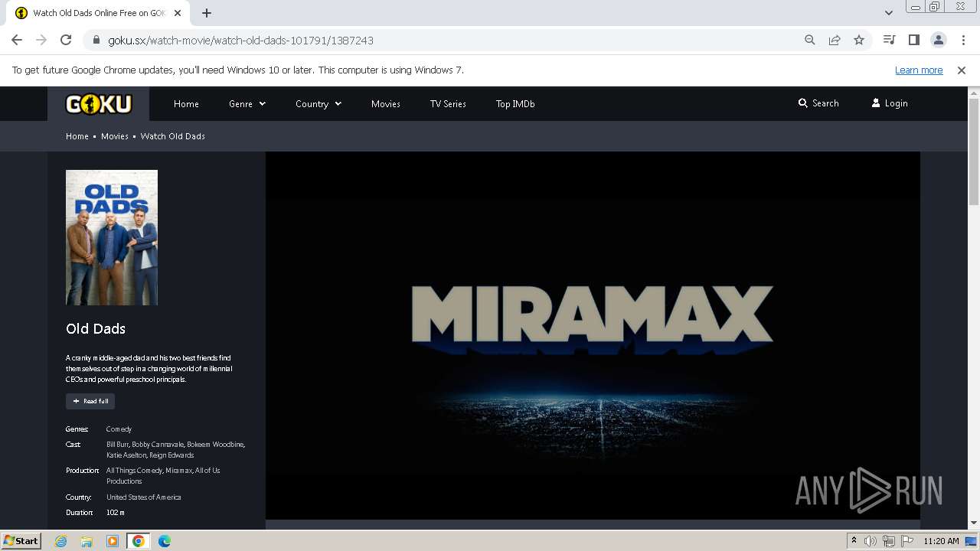Click the 102 m duration value
980x551 pixels.
click(x=115, y=513)
